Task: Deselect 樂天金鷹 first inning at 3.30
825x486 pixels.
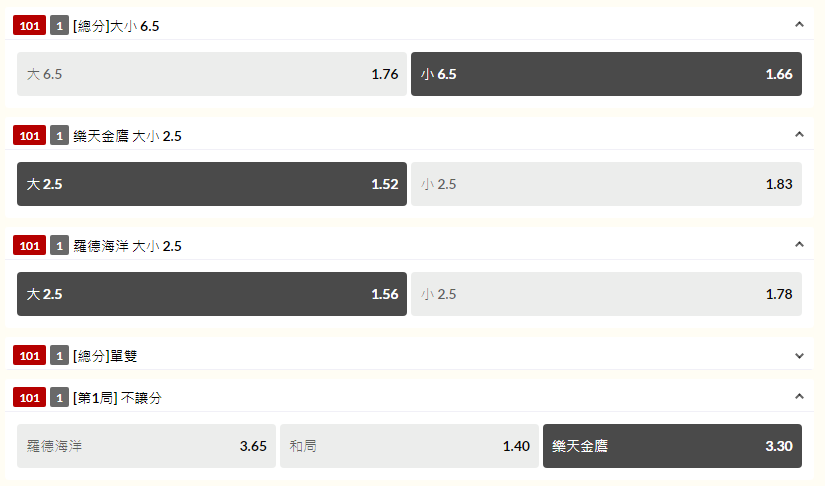Action: coord(672,446)
